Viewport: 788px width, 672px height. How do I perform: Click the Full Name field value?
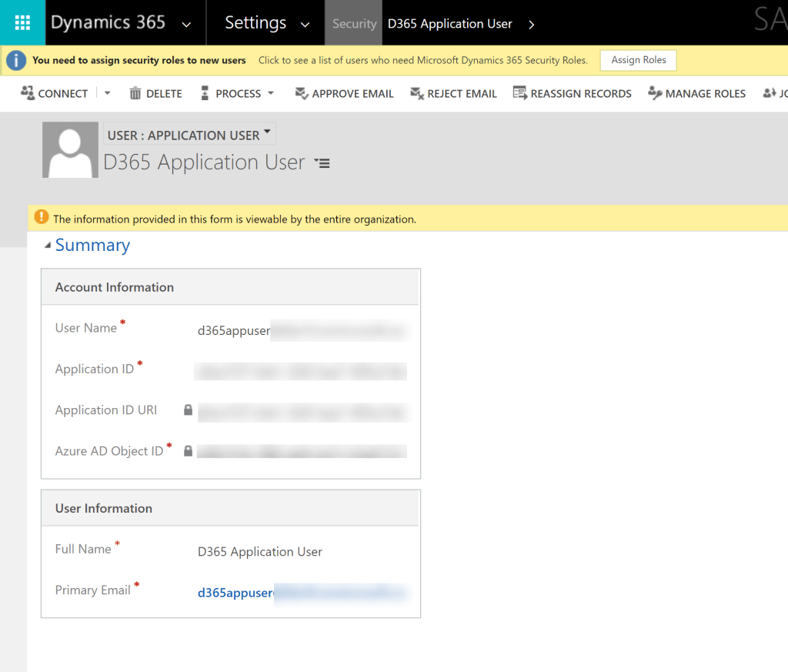point(260,551)
